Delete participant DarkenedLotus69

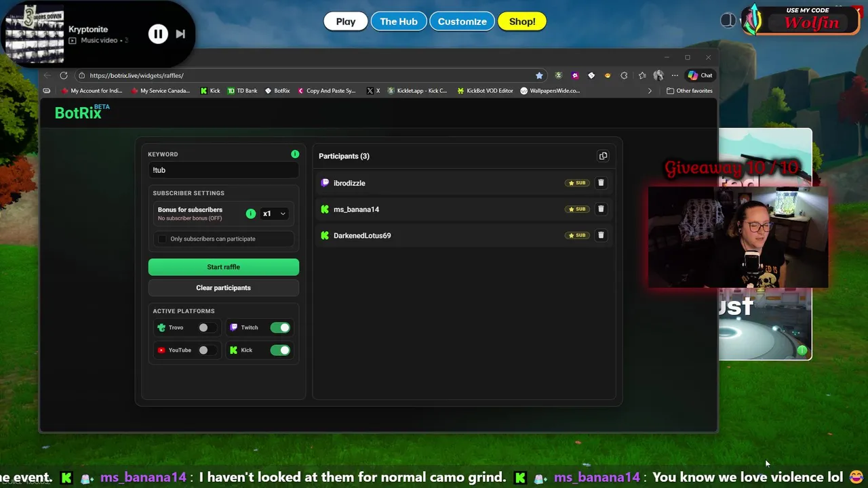(601, 235)
